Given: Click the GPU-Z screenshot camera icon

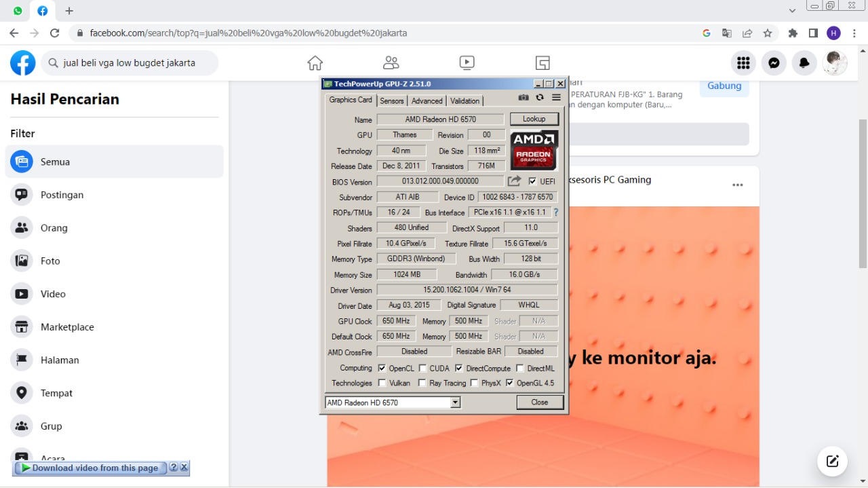Looking at the screenshot, I should (x=524, y=98).
